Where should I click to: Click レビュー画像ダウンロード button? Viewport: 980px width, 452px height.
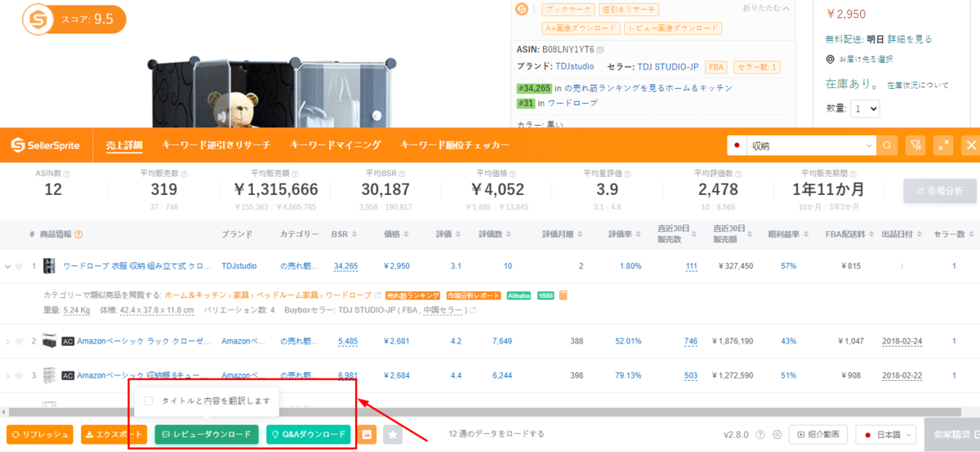[674, 29]
